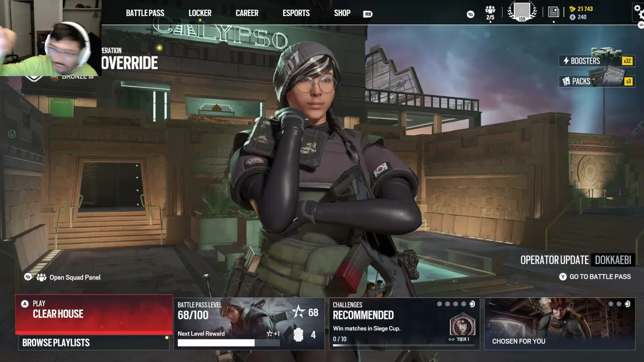Screen dimensions: 644x362
Task: Open the Battle Pass Level 68/100 card
Action: [x=250, y=323]
